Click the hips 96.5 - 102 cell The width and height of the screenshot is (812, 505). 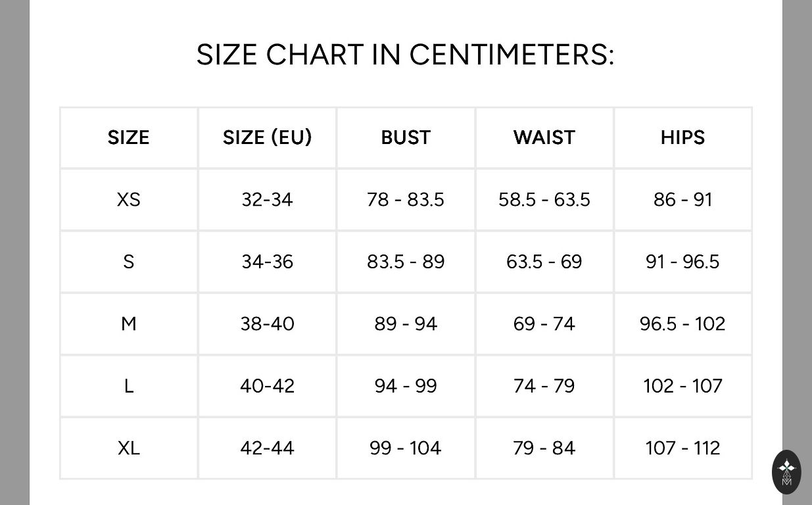click(682, 324)
